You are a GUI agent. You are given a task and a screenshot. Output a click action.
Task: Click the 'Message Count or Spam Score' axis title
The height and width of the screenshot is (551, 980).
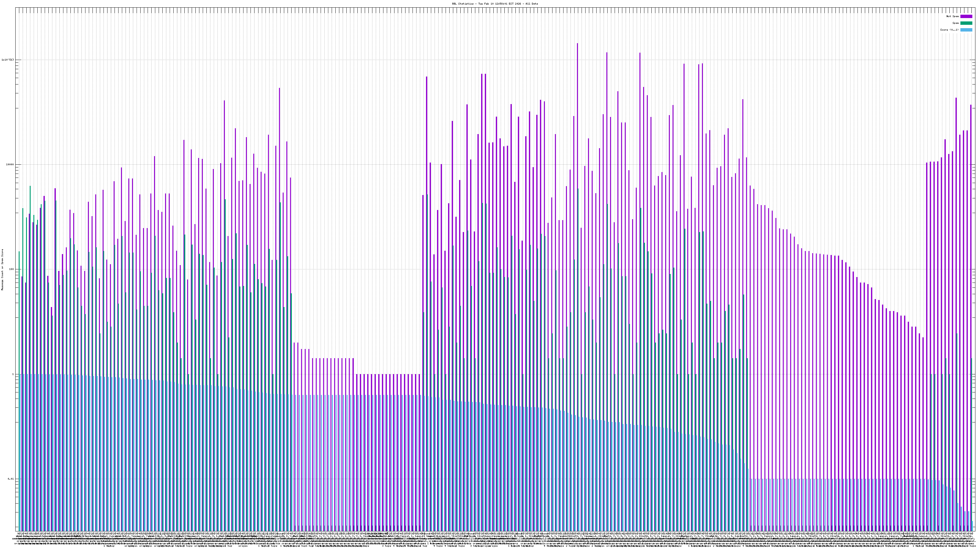[2, 270]
